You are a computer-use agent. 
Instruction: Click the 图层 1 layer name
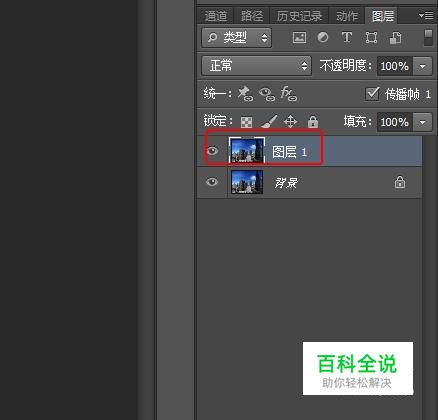click(x=289, y=152)
